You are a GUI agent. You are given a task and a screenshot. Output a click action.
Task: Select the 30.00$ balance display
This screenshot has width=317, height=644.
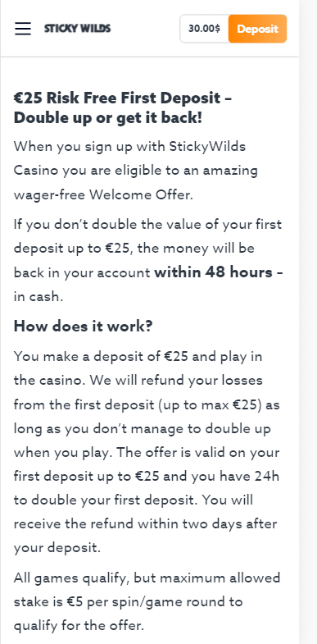(x=204, y=29)
